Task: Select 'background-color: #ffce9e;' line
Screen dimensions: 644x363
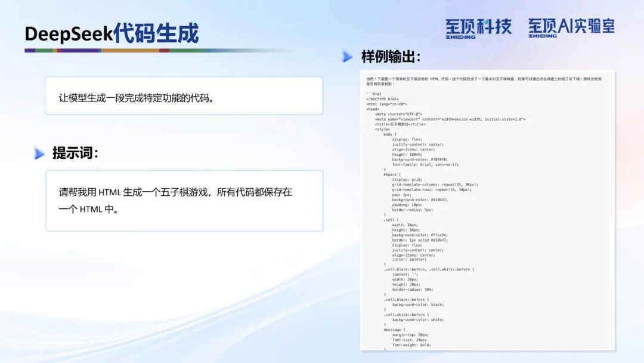Action: coord(420,235)
